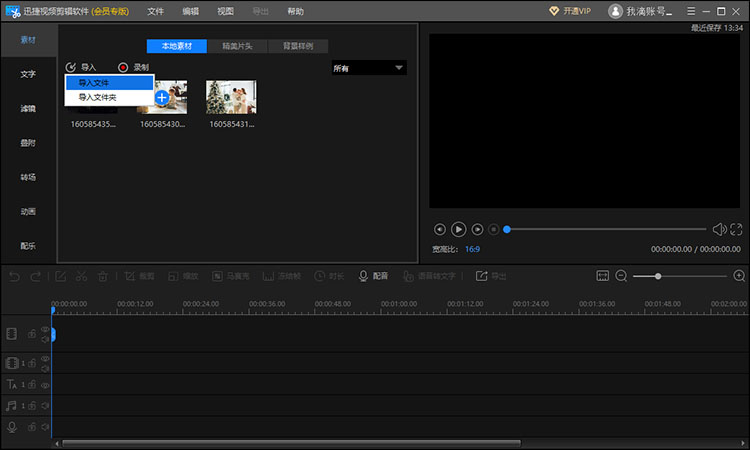Mute music track 1
The image size is (750, 450).
point(45,406)
